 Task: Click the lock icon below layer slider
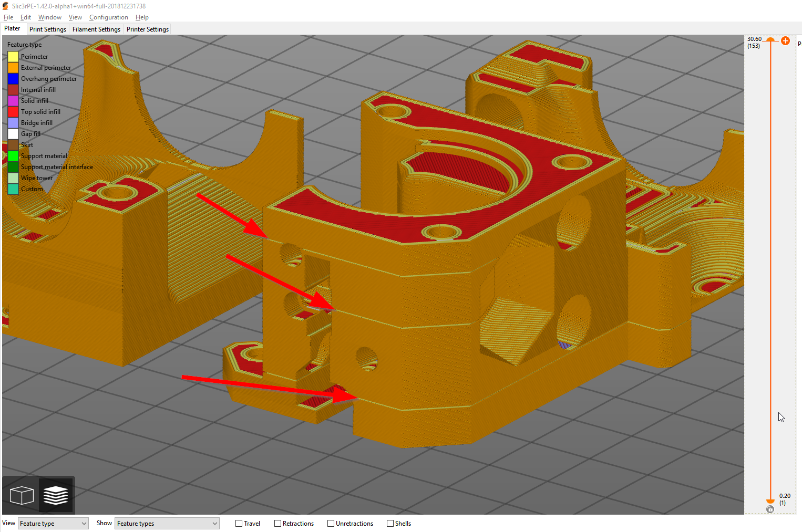(770, 509)
